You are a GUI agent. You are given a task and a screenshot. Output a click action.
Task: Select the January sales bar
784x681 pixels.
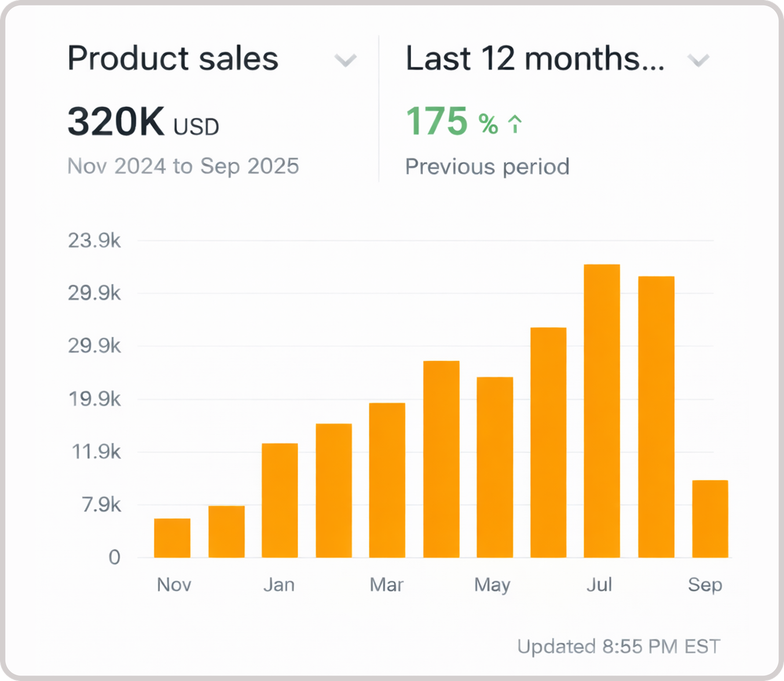pyautogui.click(x=280, y=500)
